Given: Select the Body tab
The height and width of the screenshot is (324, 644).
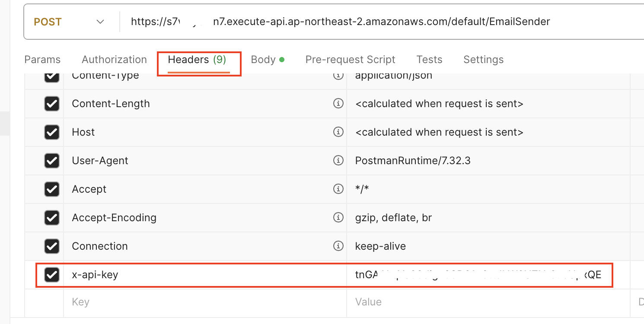Looking at the screenshot, I should [268, 60].
